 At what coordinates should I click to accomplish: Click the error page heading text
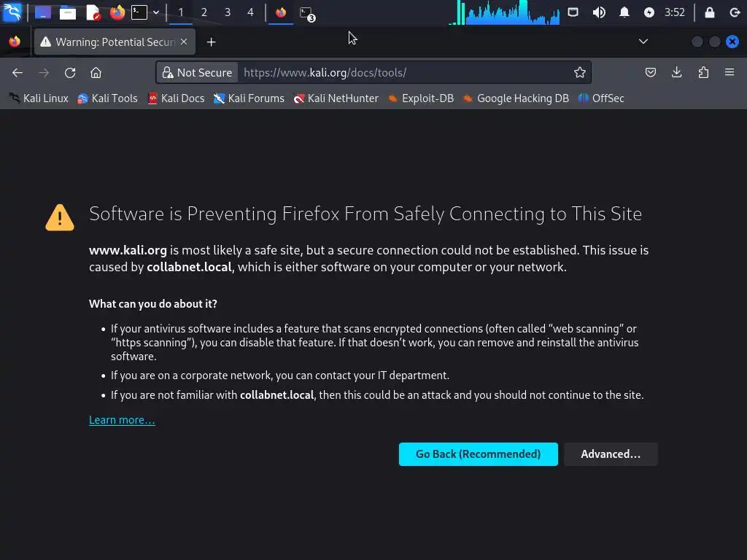click(x=365, y=214)
